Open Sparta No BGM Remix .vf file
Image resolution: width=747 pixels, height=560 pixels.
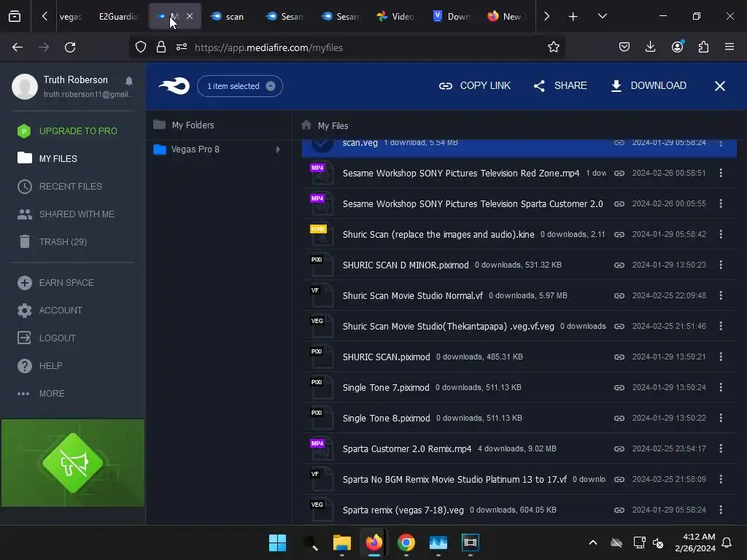click(x=454, y=480)
